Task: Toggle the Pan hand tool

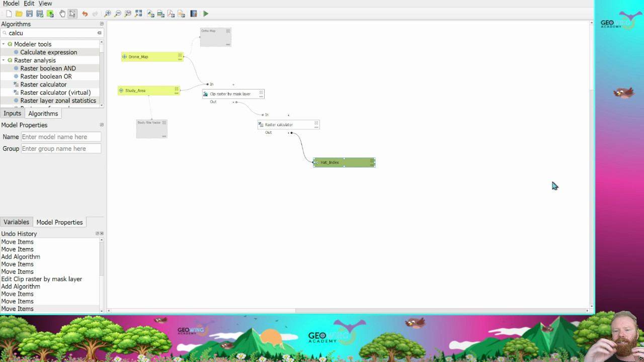Action: point(62,14)
